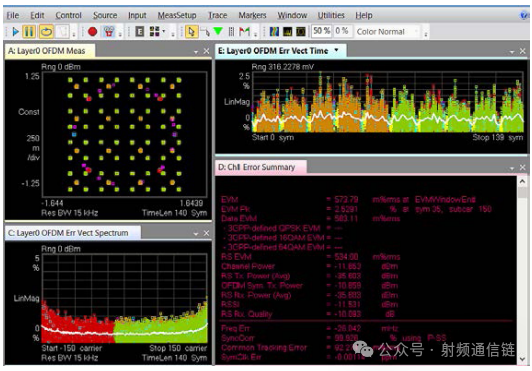Screen dimensions: 532x371
Task: Select the E: Layer0 OFDM Err Vect Time tab
Action: point(280,51)
